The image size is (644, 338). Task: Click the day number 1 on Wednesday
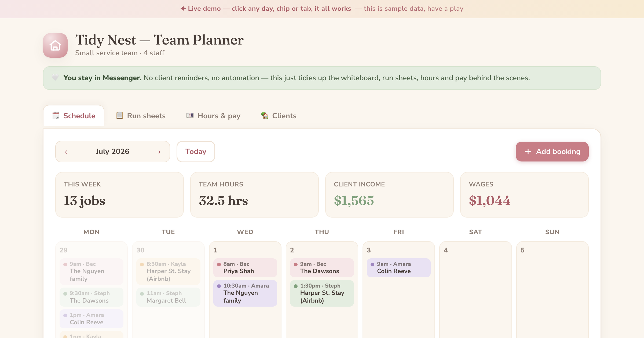[215, 250]
